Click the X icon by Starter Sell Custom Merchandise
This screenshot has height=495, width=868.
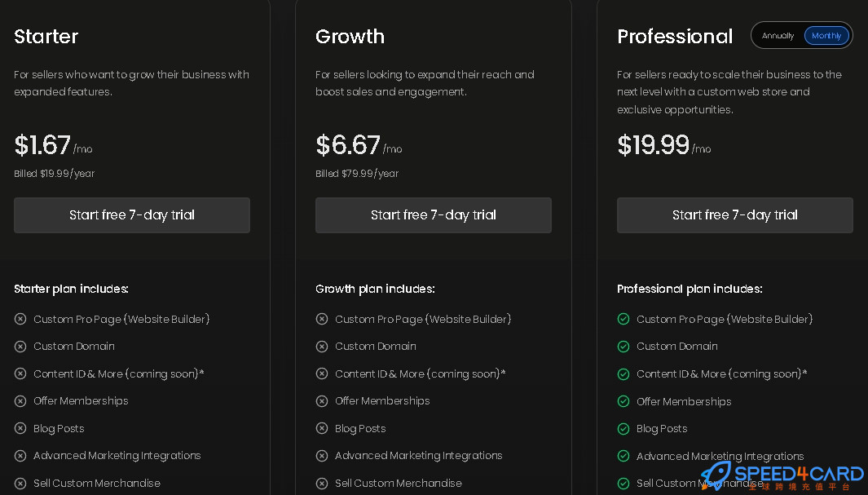(x=20, y=484)
